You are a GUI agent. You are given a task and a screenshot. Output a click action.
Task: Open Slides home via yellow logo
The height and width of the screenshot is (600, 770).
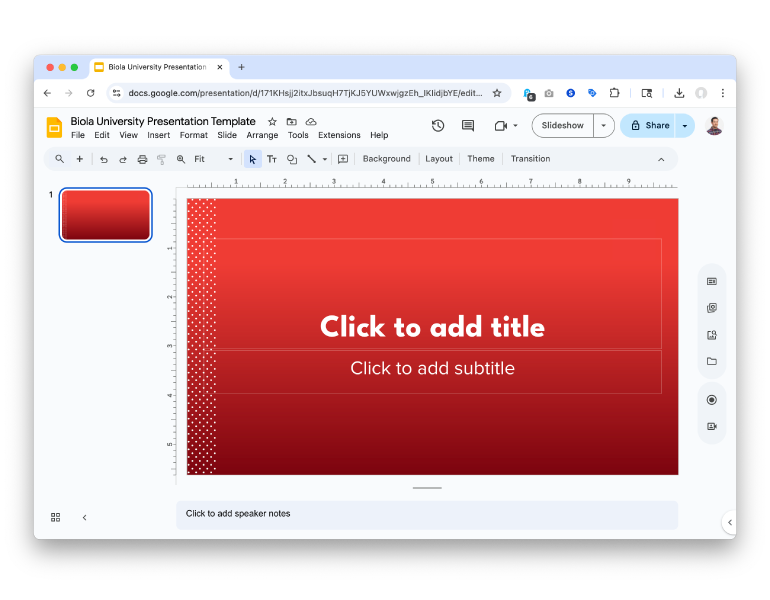click(x=54, y=127)
